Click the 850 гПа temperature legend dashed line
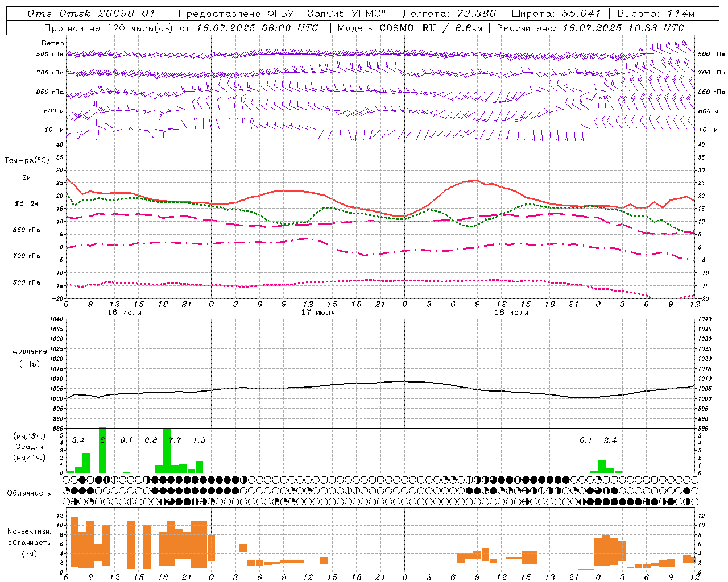The width and height of the screenshot is (728, 582). (x=26, y=236)
